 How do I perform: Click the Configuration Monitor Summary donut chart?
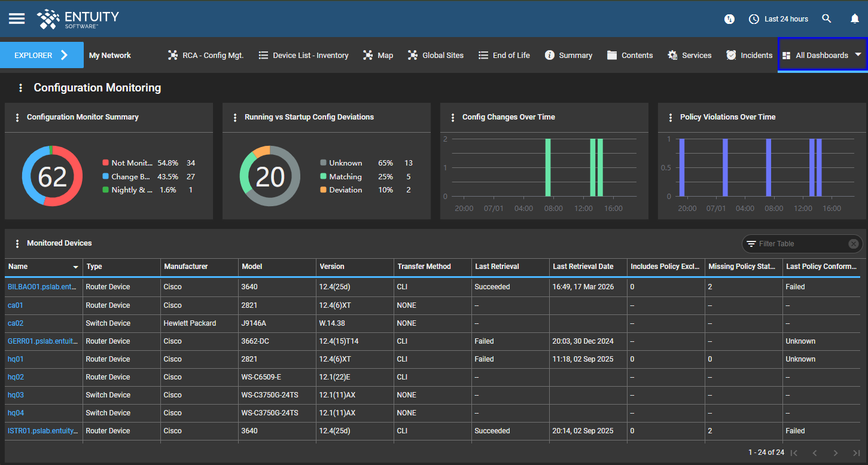click(52, 176)
